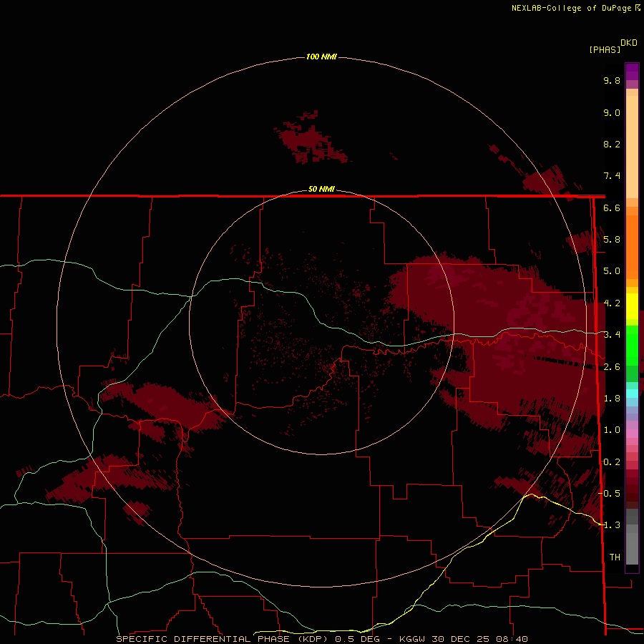Click the -0.5 value on the color scale
The image size is (644, 644).
click(610, 494)
